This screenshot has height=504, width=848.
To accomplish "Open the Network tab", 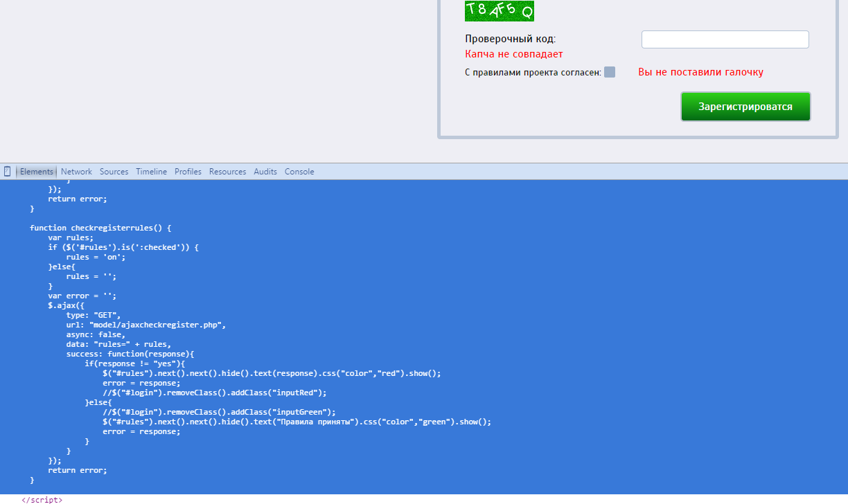I will click(x=76, y=172).
